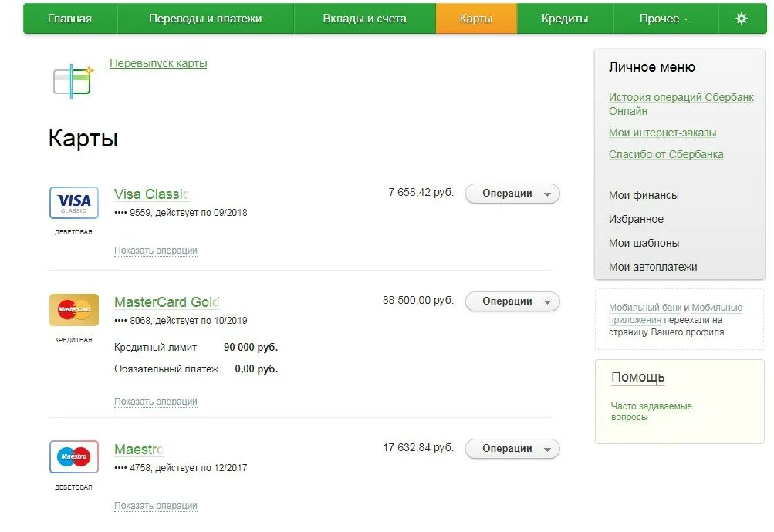774x532 pixels.
Task: Click card number 9559 expiry text
Action: pos(181,213)
